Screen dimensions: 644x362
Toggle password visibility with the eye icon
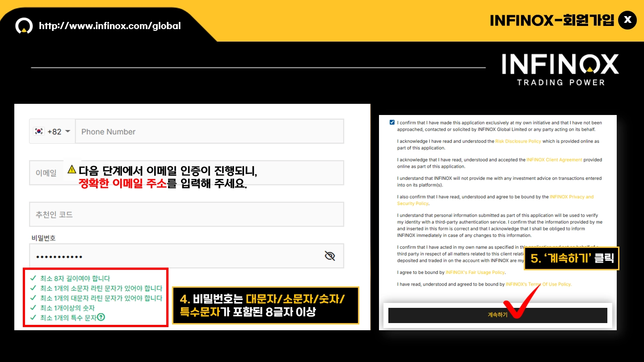(x=330, y=256)
